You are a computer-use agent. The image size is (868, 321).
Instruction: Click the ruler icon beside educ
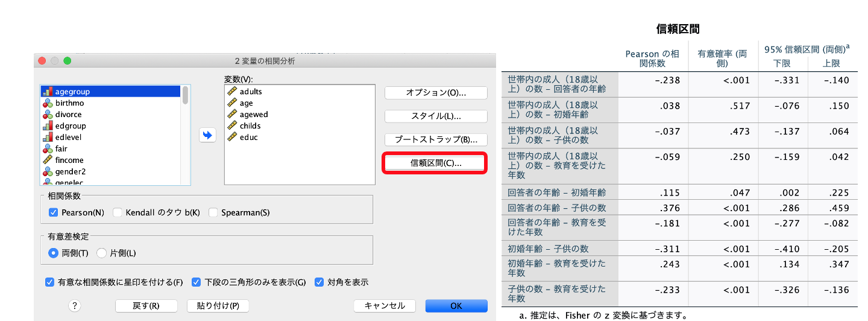click(231, 138)
